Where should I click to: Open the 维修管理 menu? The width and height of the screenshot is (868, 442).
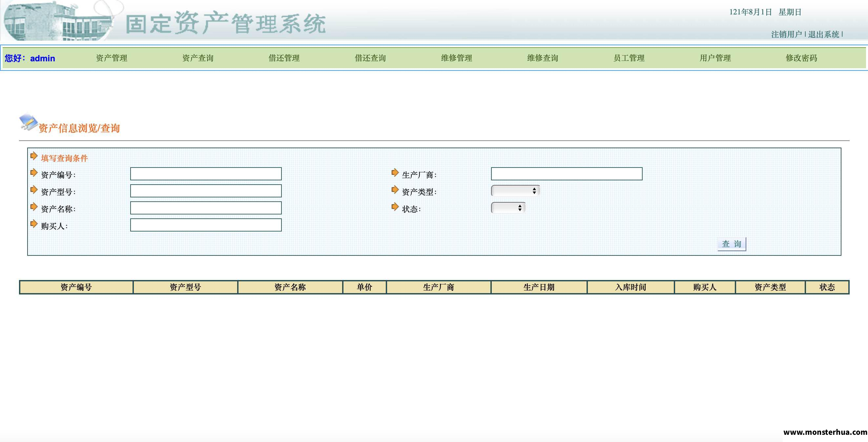[x=457, y=58]
